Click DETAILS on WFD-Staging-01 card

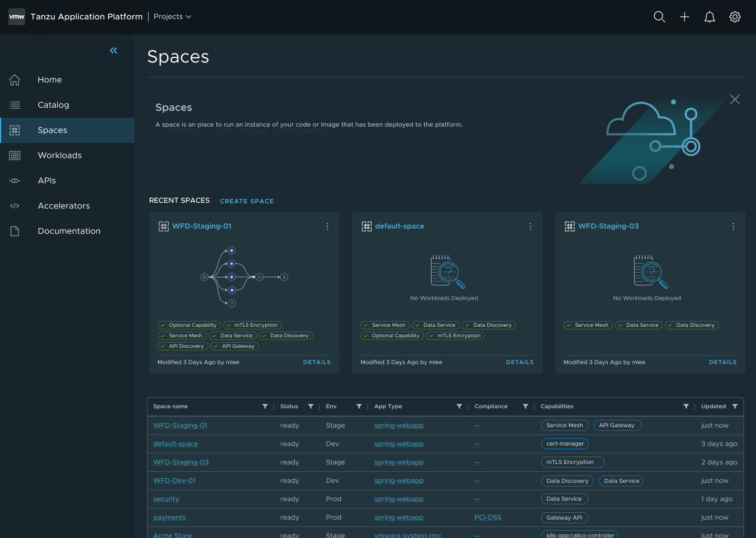point(317,363)
